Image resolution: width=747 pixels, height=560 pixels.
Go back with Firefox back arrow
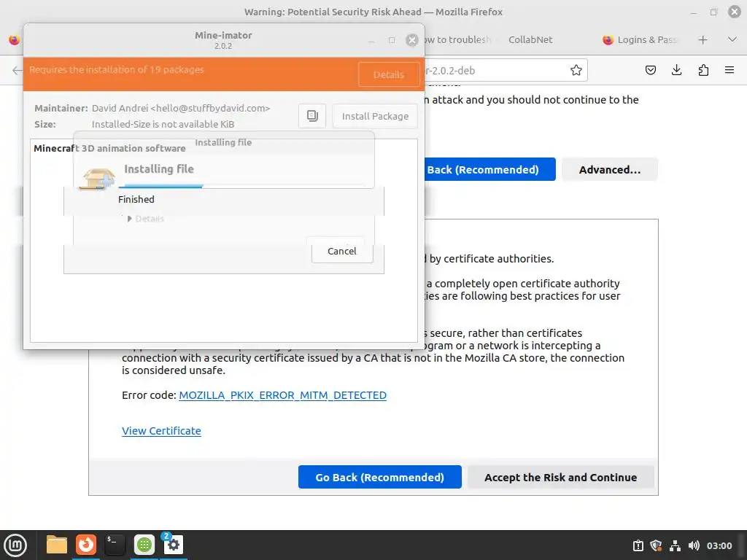[x=17, y=71]
